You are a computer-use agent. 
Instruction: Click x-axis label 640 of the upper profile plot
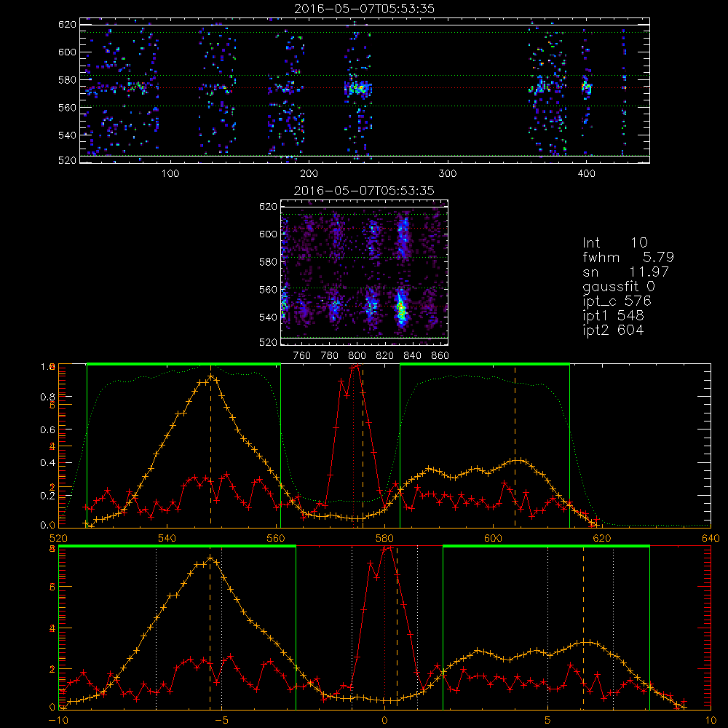[711, 539]
